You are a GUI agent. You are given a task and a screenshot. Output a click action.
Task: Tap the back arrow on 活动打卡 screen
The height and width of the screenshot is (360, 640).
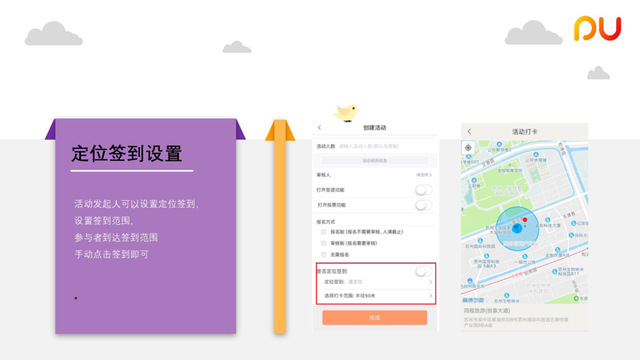tap(469, 131)
